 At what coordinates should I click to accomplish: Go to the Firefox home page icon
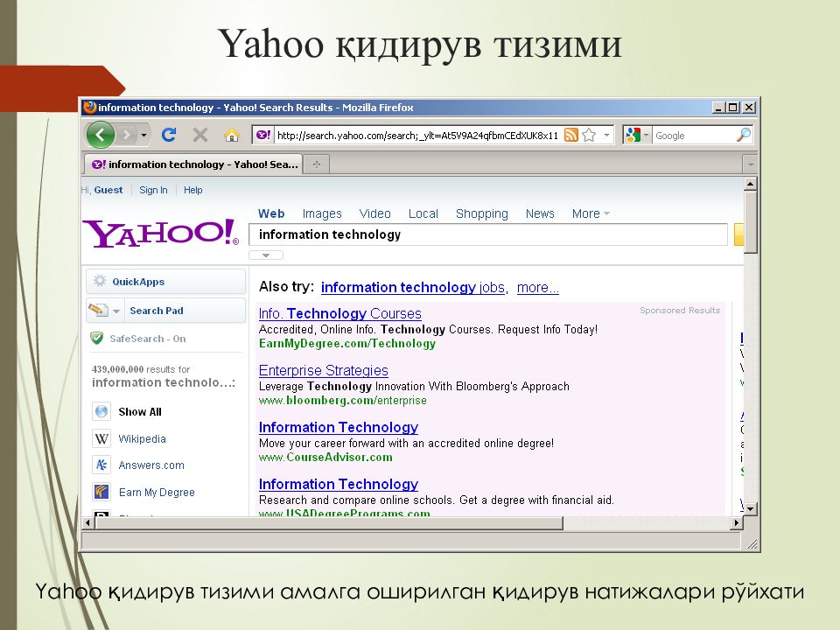click(231, 135)
